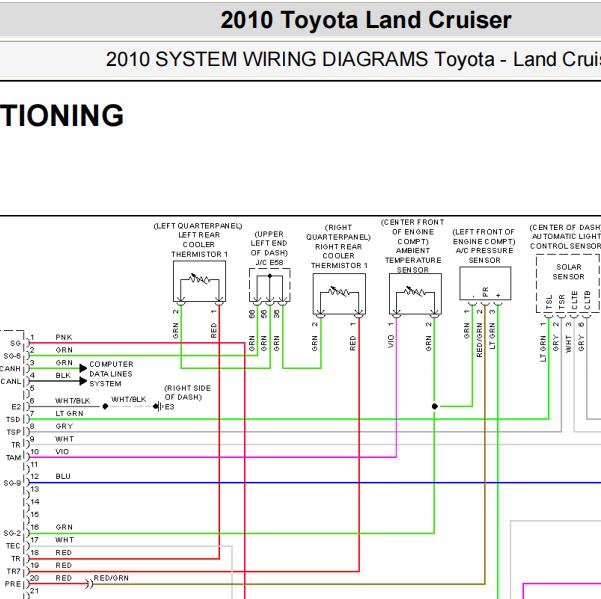Select the "TR7" terminal name
601x599 pixels.
[x=14, y=571]
